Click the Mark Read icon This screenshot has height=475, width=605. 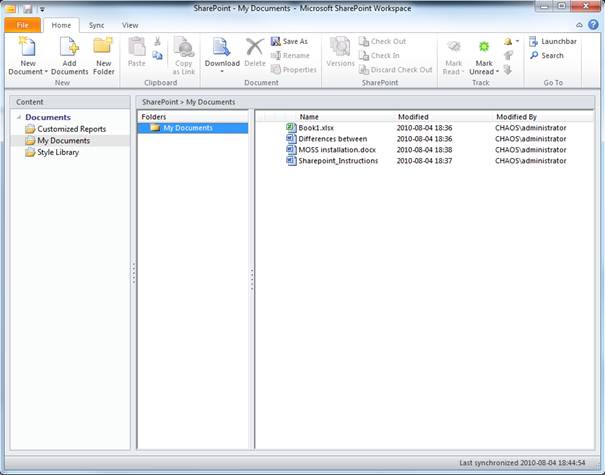click(454, 47)
